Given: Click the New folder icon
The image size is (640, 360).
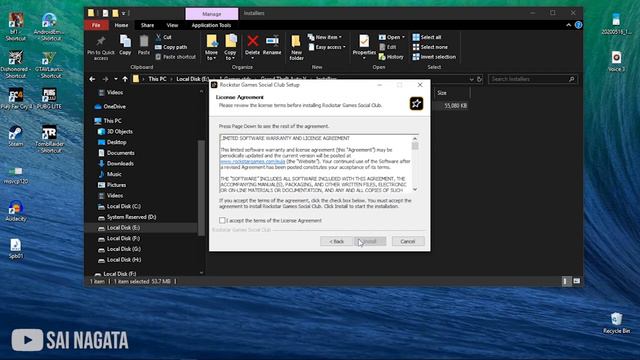Looking at the screenshot, I should 296,41.
